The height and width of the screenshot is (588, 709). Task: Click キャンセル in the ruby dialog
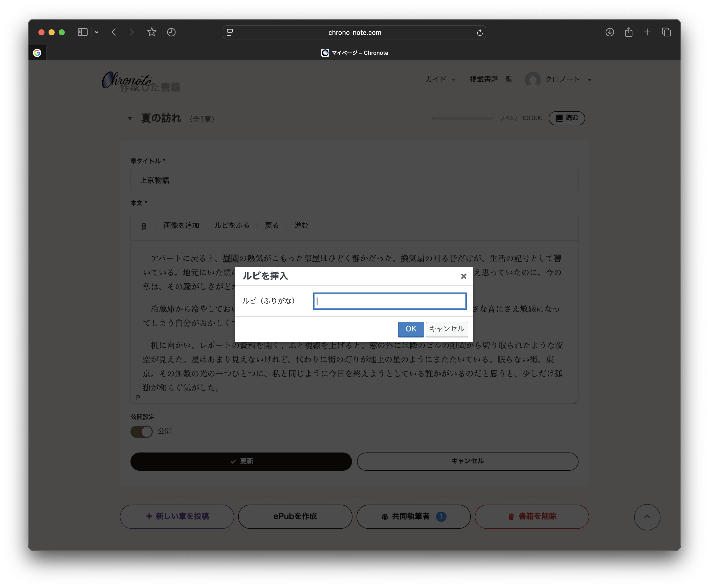pyautogui.click(x=447, y=329)
